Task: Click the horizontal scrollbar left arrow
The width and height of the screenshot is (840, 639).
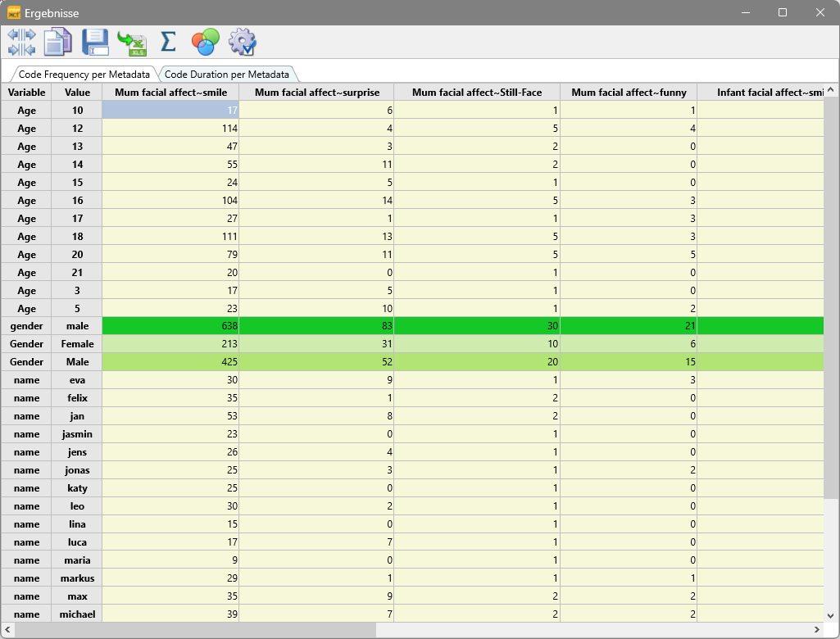Action: [7, 629]
